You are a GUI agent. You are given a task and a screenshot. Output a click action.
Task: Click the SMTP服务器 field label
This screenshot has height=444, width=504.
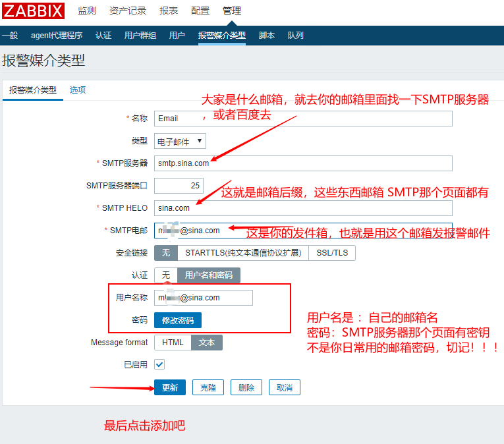coord(125,163)
